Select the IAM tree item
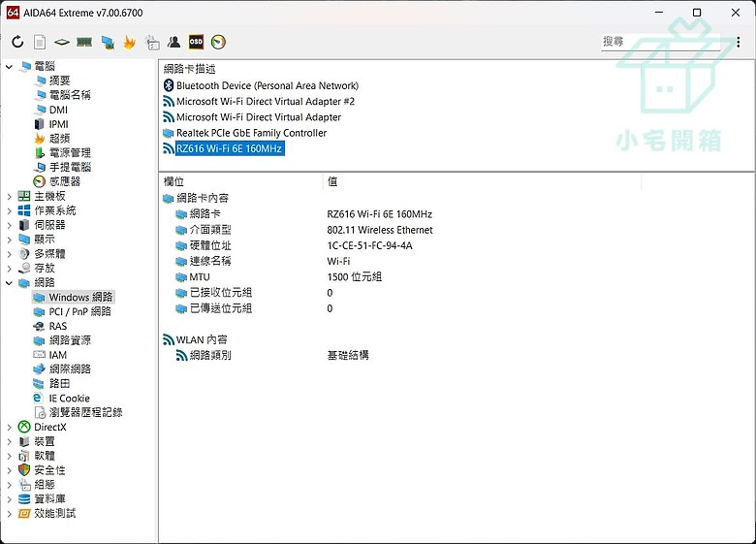 pos(58,355)
